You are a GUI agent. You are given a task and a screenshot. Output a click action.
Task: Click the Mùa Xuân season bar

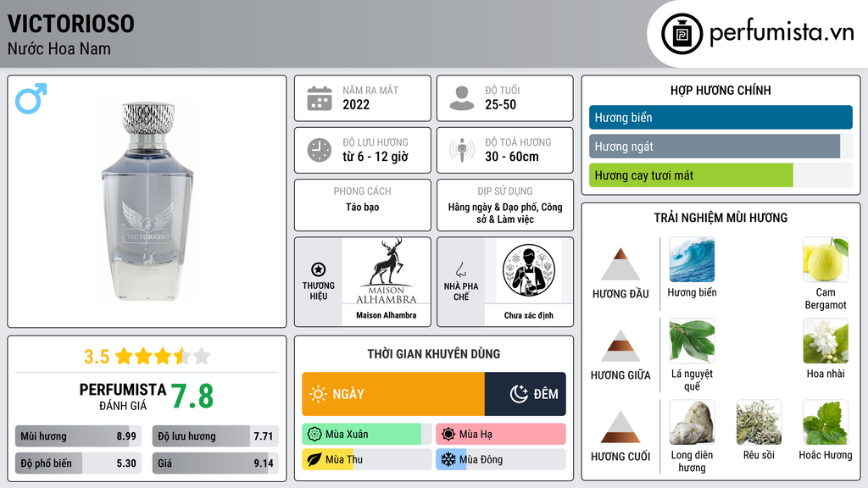click(x=367, y=435)
